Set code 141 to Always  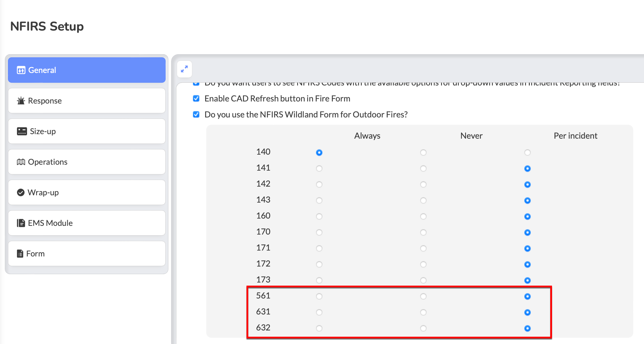coord(319,169)
